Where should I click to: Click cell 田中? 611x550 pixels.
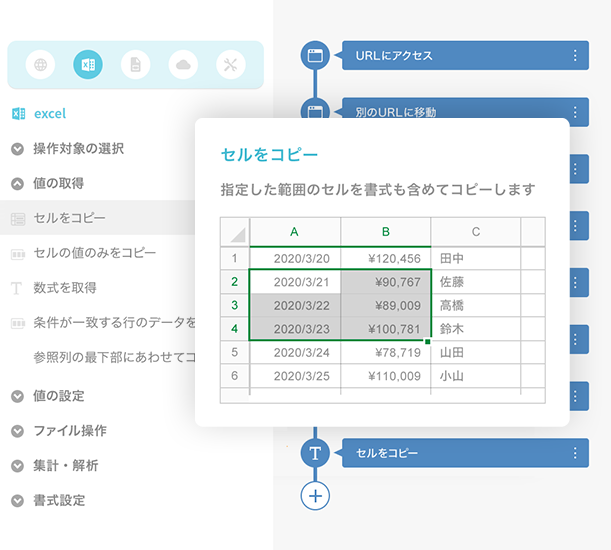pos(476,258)
